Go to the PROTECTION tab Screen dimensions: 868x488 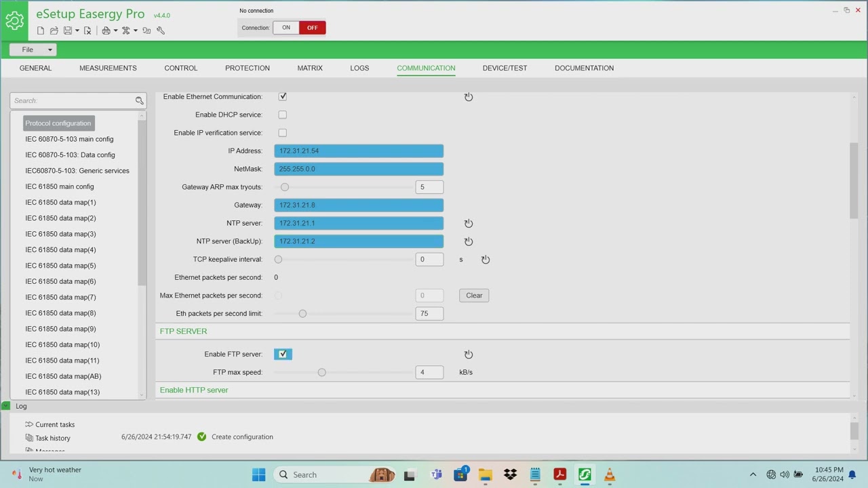point(248,68)
